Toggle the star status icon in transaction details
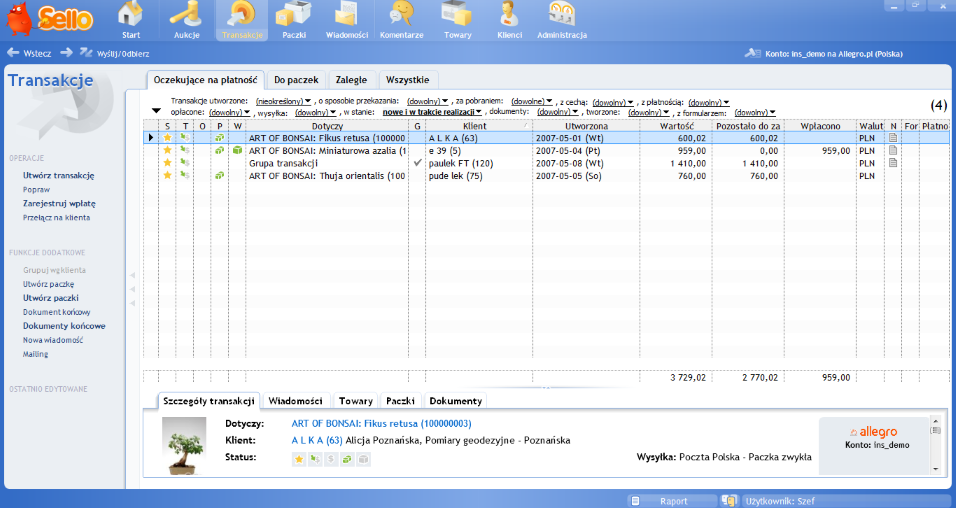 299,459
